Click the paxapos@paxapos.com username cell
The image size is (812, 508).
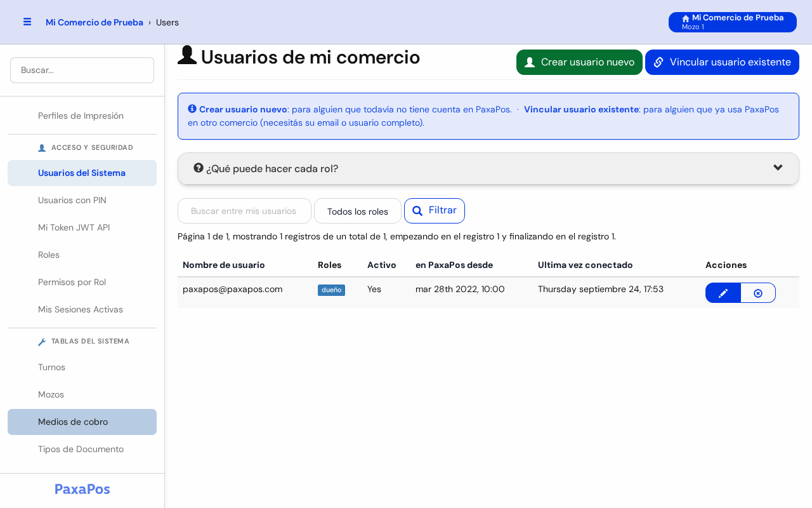233,289
